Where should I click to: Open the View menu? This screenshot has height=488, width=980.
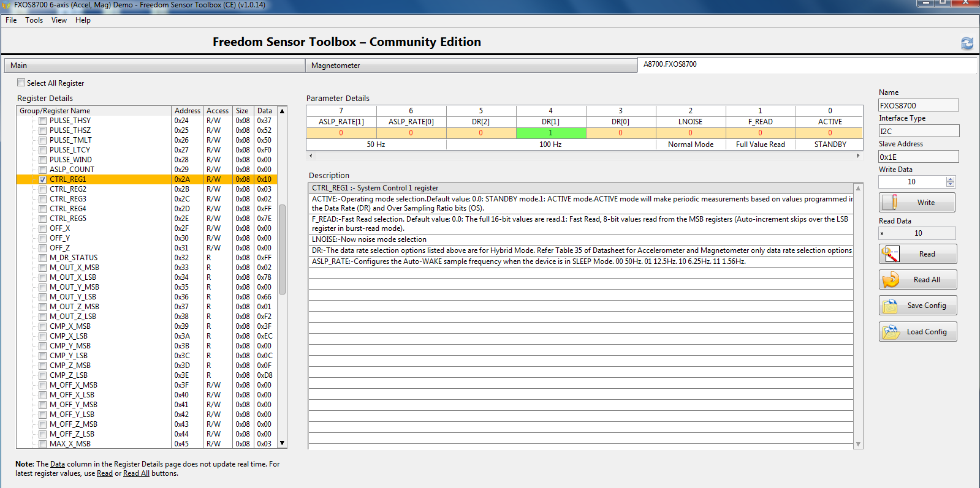(59, 20)
